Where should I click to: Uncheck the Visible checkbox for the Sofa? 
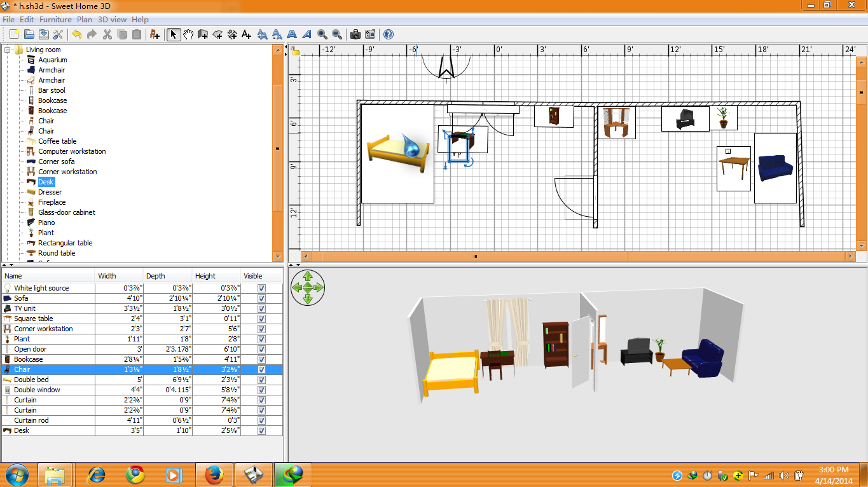tap(261, 298)
